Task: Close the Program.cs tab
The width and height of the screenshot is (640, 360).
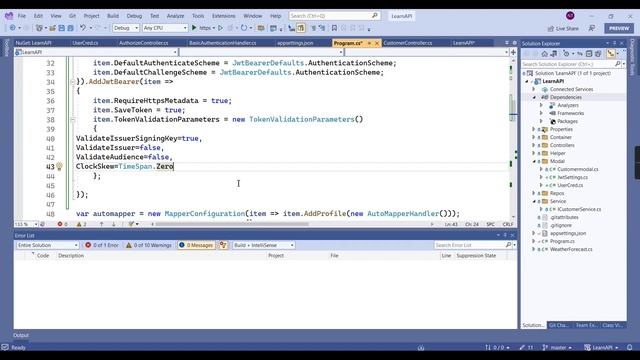Action: (x=377, y=43)
